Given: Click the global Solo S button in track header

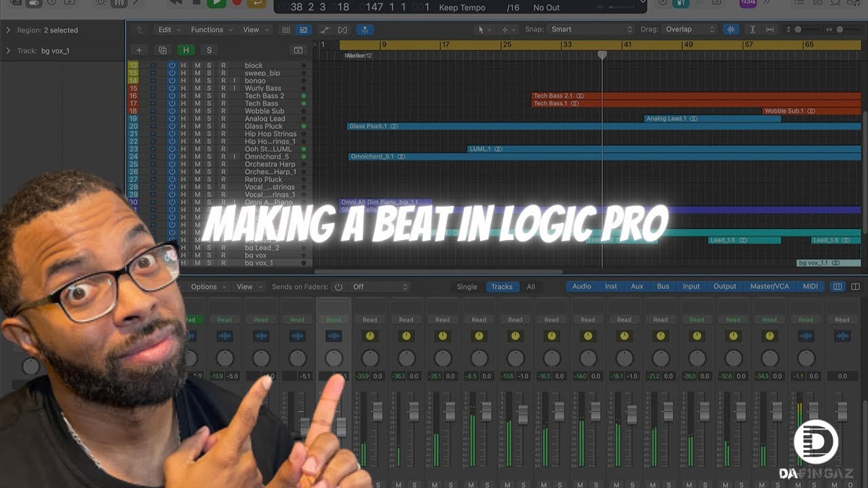Looking at the screenshot, I should pos(209,50).
